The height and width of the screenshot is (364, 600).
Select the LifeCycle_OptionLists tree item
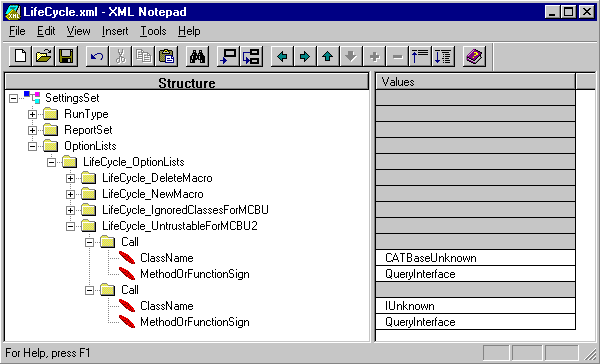coord(134,162)
